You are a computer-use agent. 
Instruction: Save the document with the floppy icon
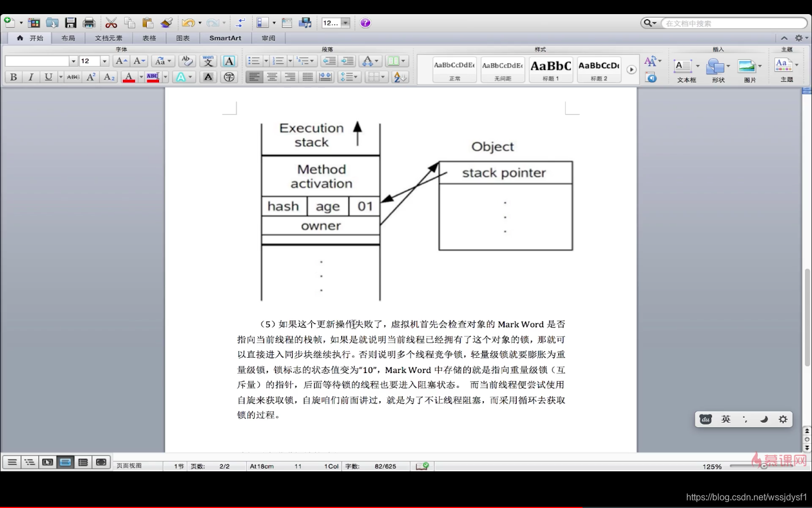[70, 23]
